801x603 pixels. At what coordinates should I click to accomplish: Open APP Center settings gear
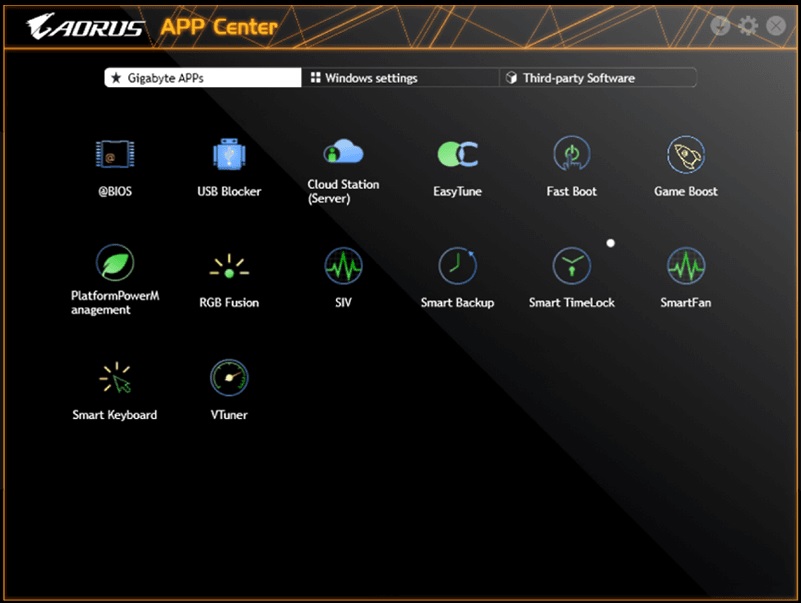click(x=748, y=26)
